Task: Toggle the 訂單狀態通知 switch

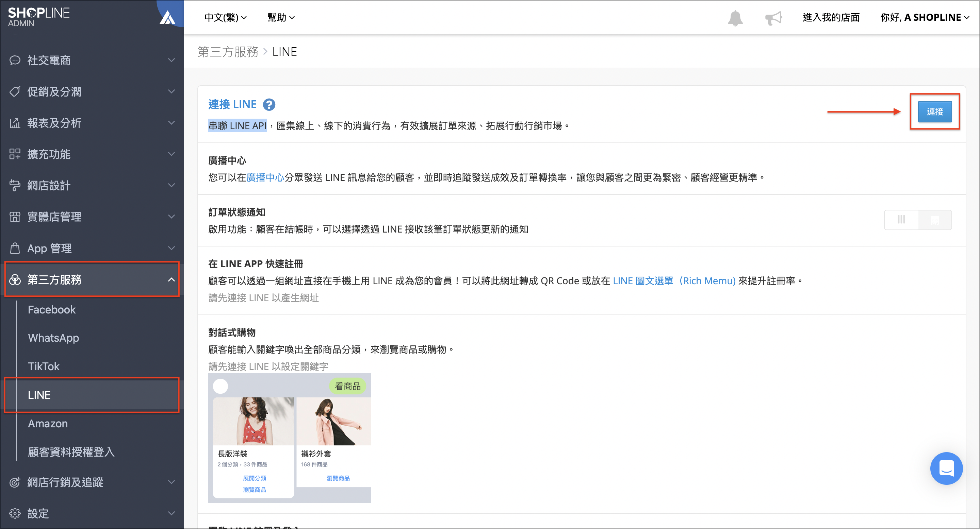Action: click(918, 220)
